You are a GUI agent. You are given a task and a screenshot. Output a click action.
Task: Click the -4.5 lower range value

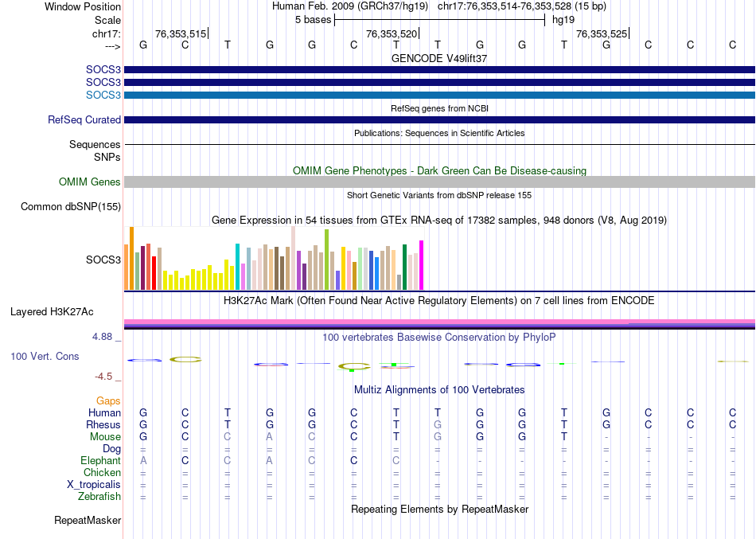pos(103,377)
